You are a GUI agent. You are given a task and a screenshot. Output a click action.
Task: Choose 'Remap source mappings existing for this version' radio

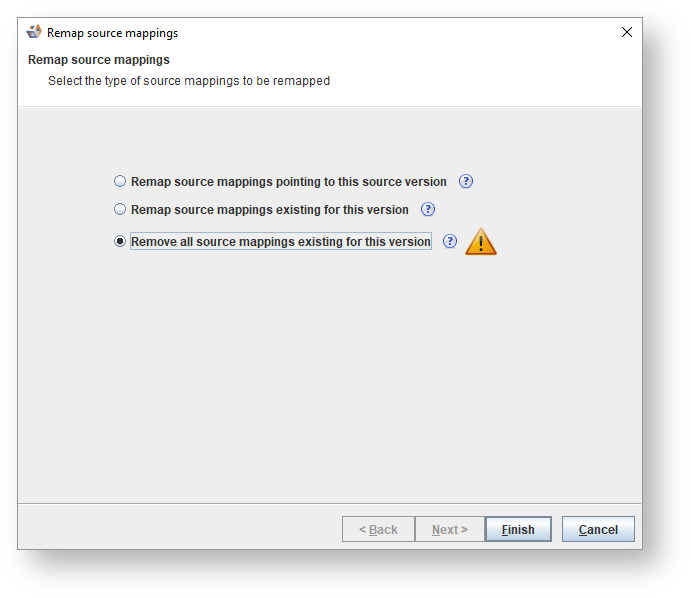click(121, 210)
